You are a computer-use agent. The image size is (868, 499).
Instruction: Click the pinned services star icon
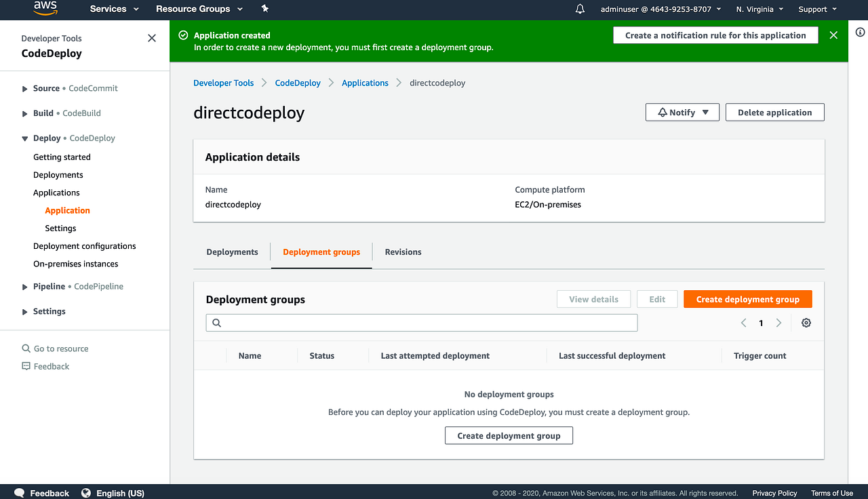click(264, 9)
